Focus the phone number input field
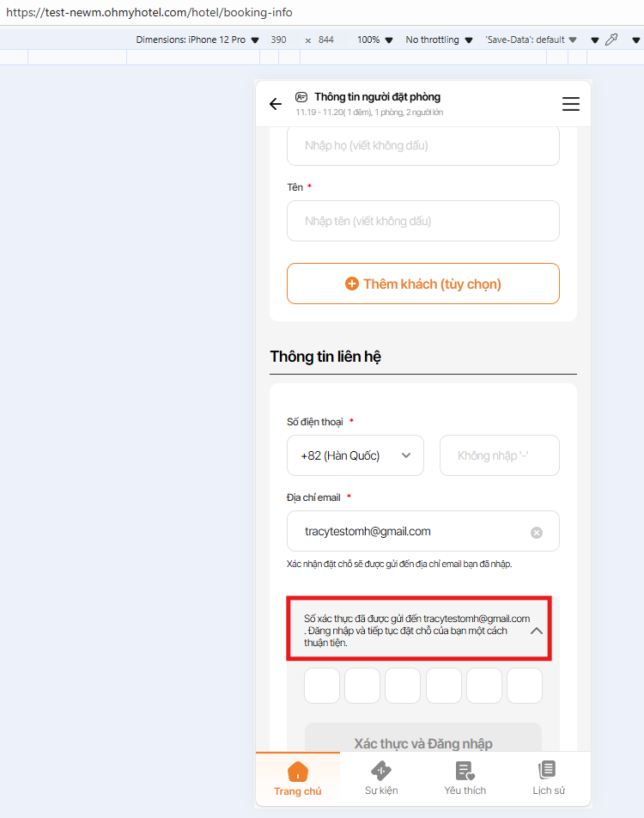Screen dimensions: 644x818 [499, 455]
